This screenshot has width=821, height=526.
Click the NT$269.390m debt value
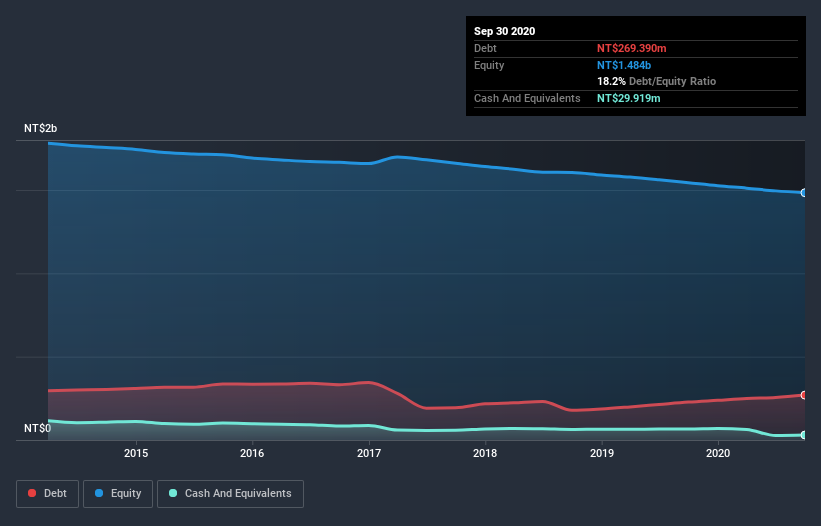coord(631,48)
